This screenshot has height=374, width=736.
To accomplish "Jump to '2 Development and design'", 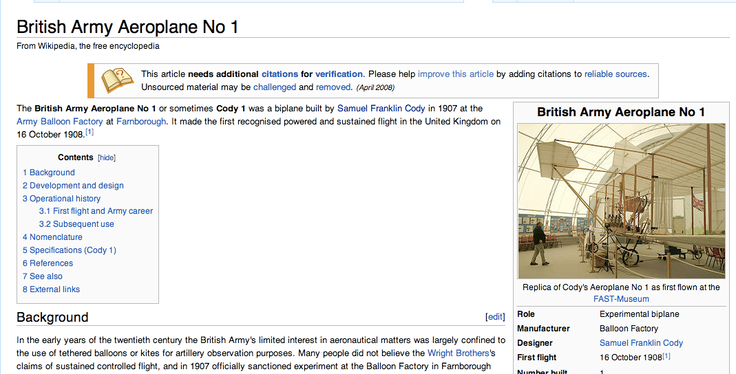I will (x=73, y=185).
